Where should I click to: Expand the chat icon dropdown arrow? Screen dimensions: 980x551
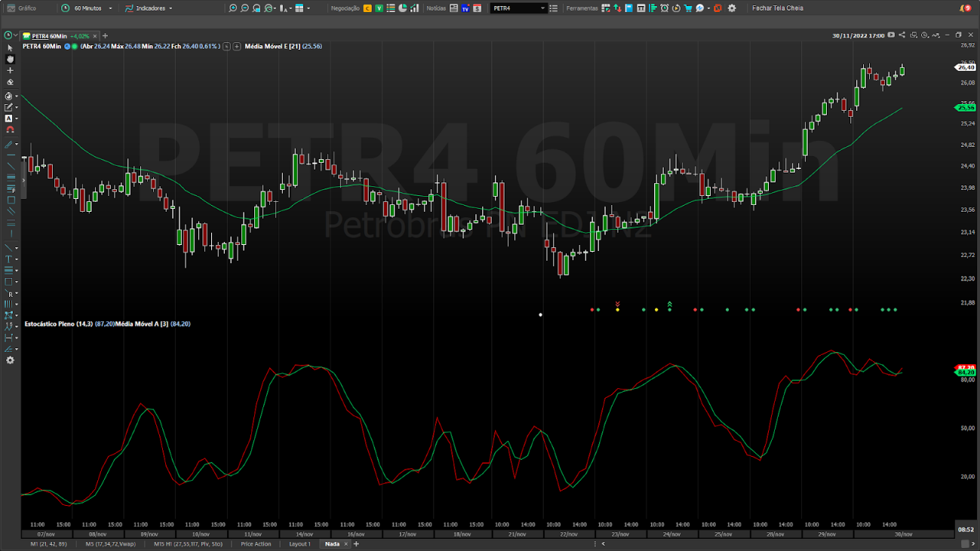pos(708,8)
